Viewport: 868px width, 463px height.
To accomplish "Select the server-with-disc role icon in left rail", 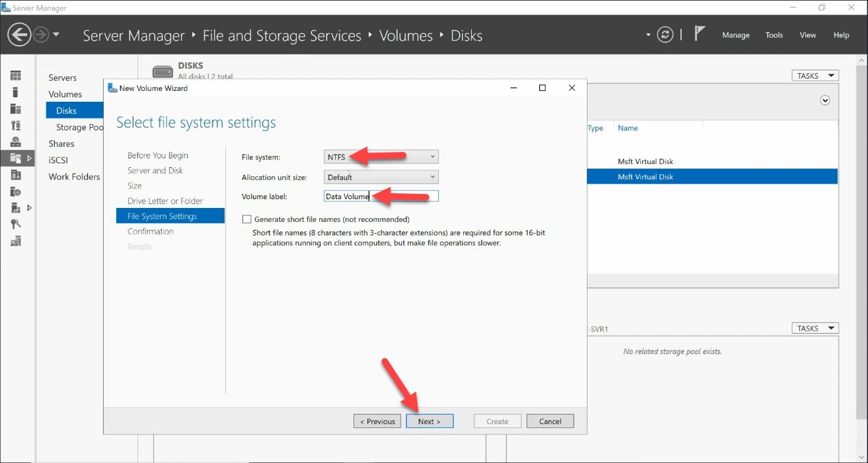I will [16, 191].
